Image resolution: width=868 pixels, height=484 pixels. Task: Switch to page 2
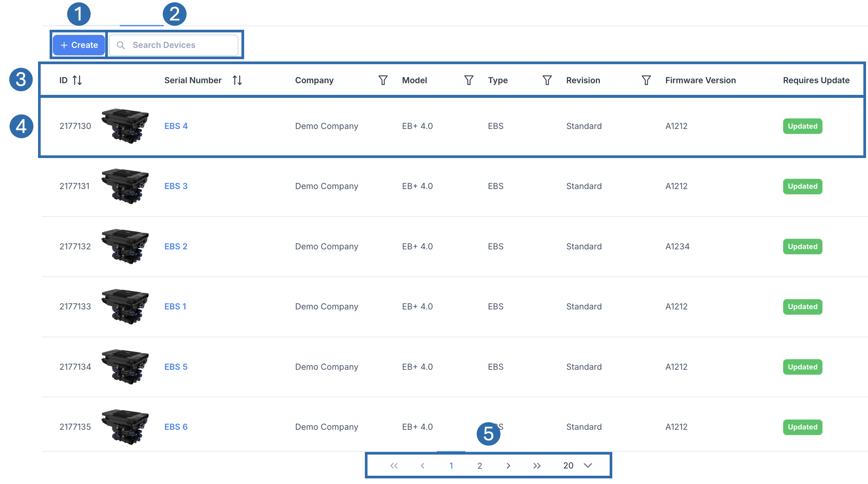480,465
